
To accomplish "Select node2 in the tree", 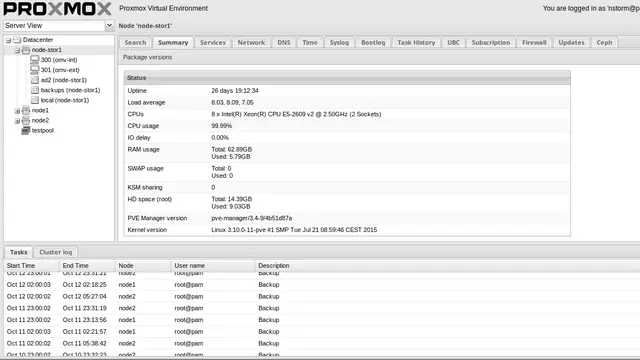I will tap(40, 120).
